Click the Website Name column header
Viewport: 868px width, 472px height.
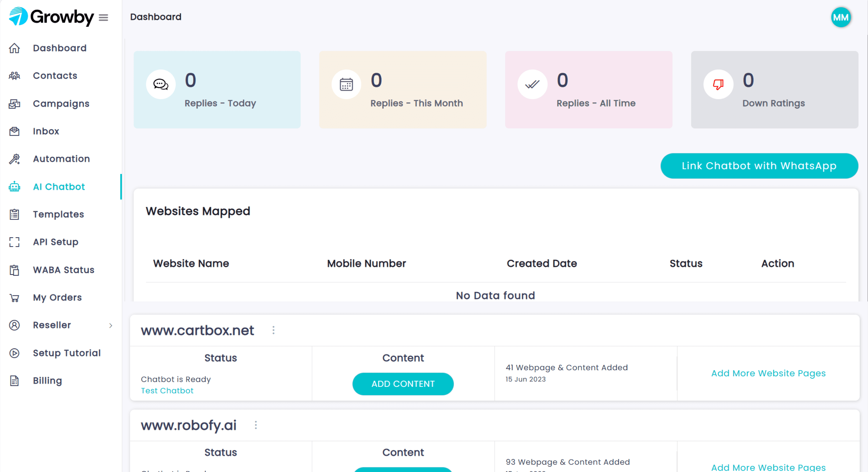(191, 263)
